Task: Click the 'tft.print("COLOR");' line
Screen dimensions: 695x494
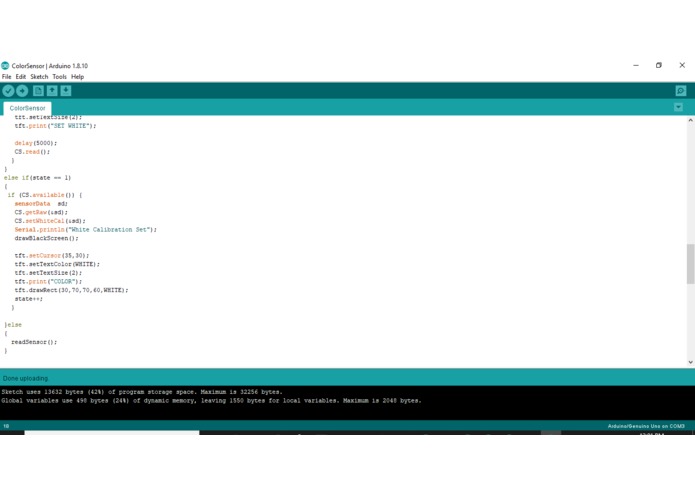Action: coord(48,281)
